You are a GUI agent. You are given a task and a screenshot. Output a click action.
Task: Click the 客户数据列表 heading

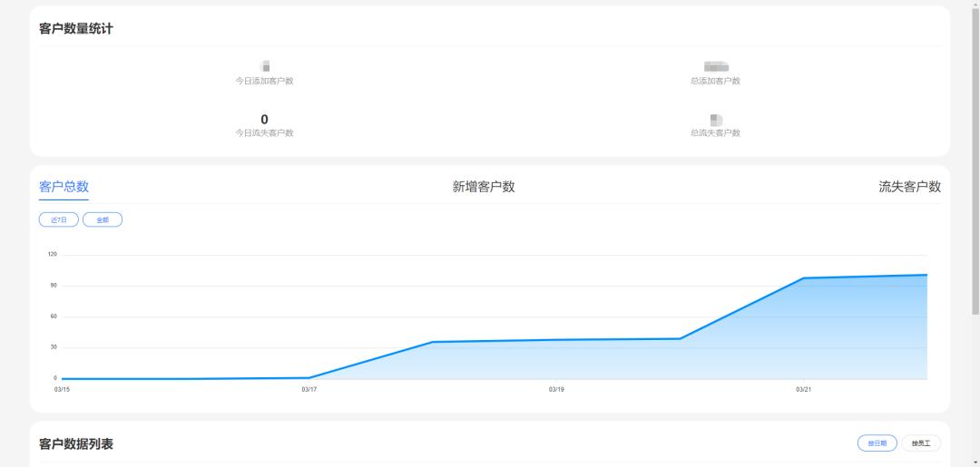(x=76, y=444)
